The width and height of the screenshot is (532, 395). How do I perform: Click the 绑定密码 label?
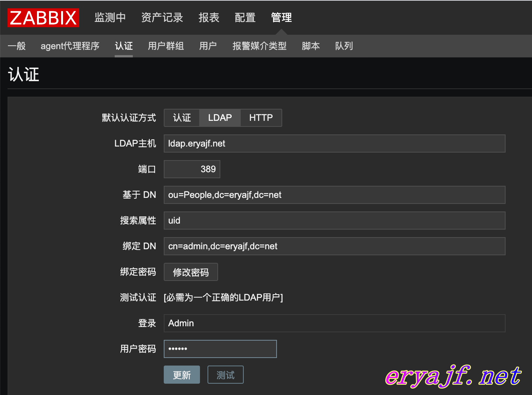point(138,272)
